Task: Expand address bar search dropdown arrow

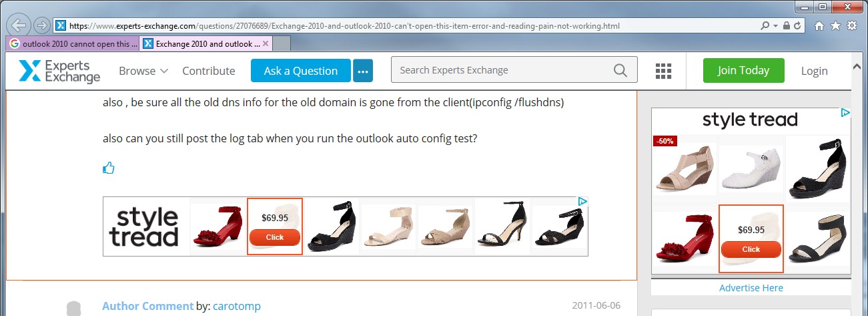Action: (x=776, y=26)
